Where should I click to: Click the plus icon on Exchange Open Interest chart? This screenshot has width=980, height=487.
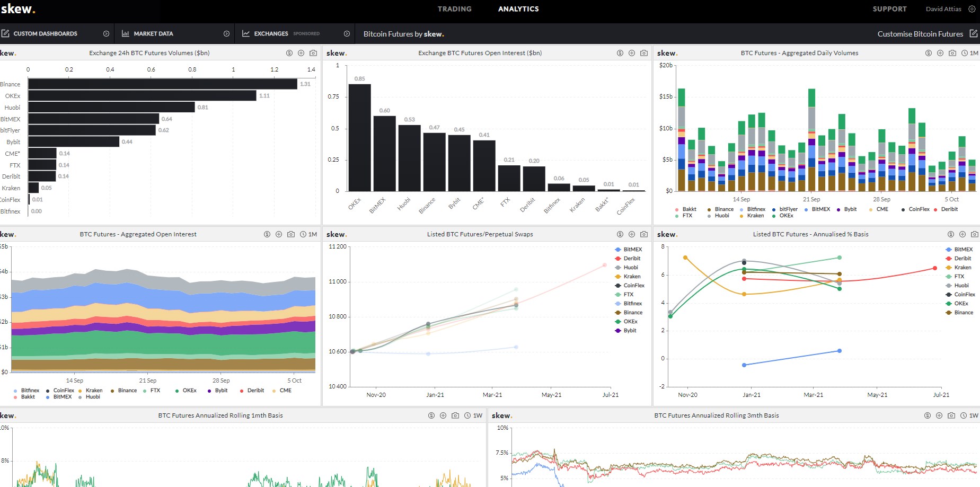pyautogui.click(x=632, y=53)
